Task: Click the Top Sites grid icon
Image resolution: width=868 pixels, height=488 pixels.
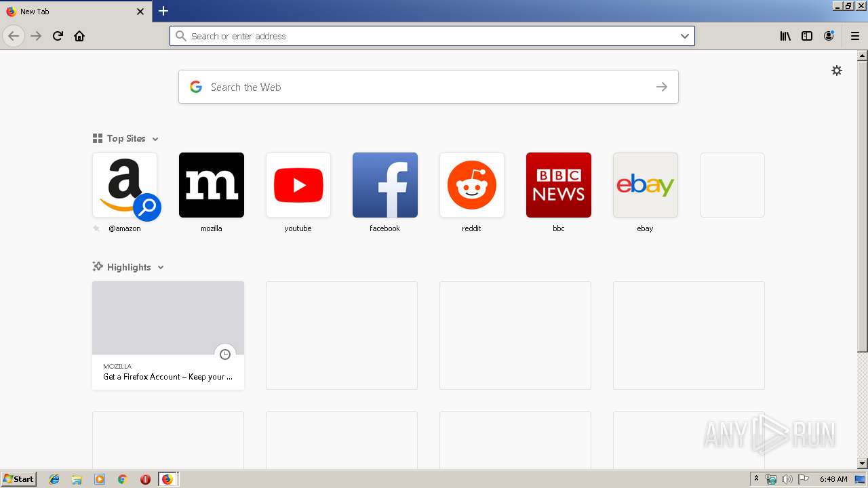Action: [98, 138]
